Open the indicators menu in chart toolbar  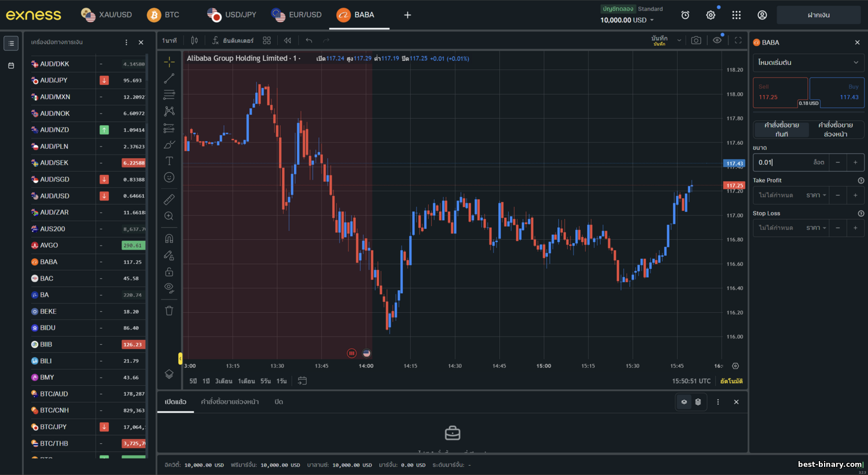pos(233,41)
